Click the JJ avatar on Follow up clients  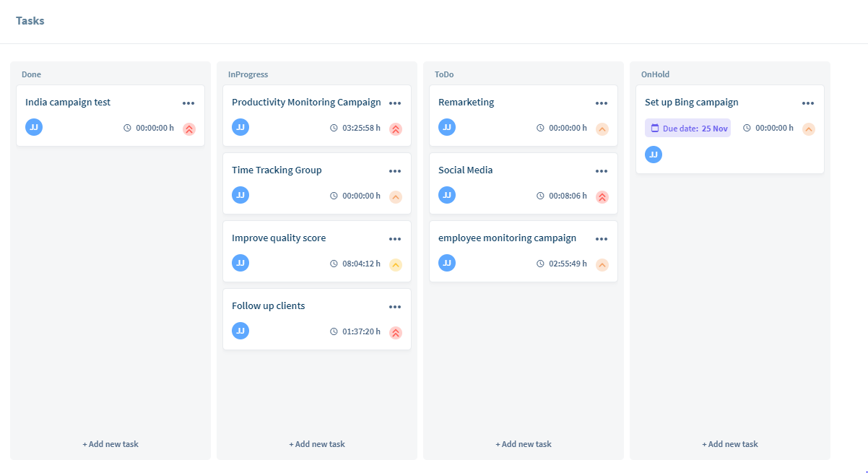click(x=240, y=331)
